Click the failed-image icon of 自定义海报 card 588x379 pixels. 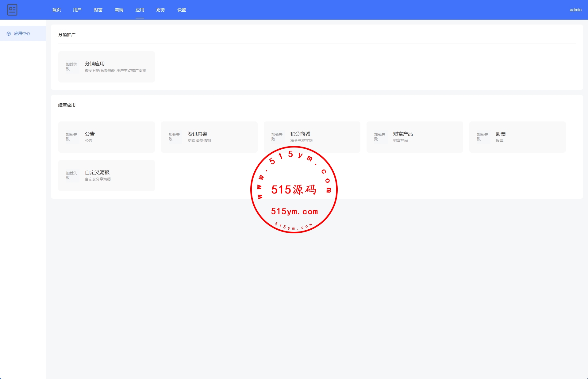click(x=72, y=176)
